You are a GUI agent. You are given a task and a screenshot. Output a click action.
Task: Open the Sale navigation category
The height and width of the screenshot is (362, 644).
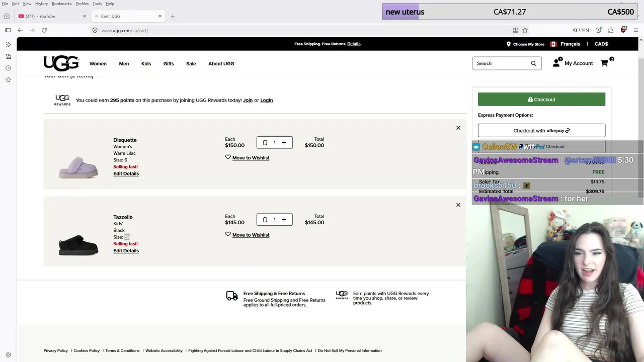pyautogui.click(x=191, y=63)
